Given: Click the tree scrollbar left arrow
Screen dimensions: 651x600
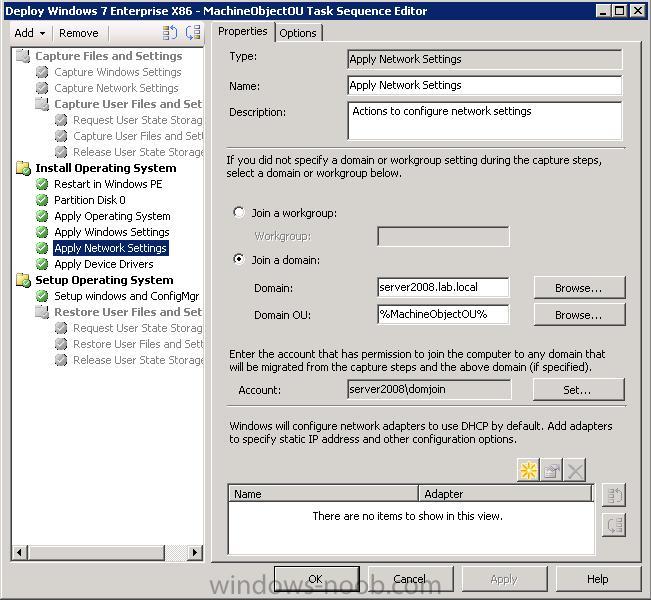Looking at the screenshot, I should (x=20, y=553).
